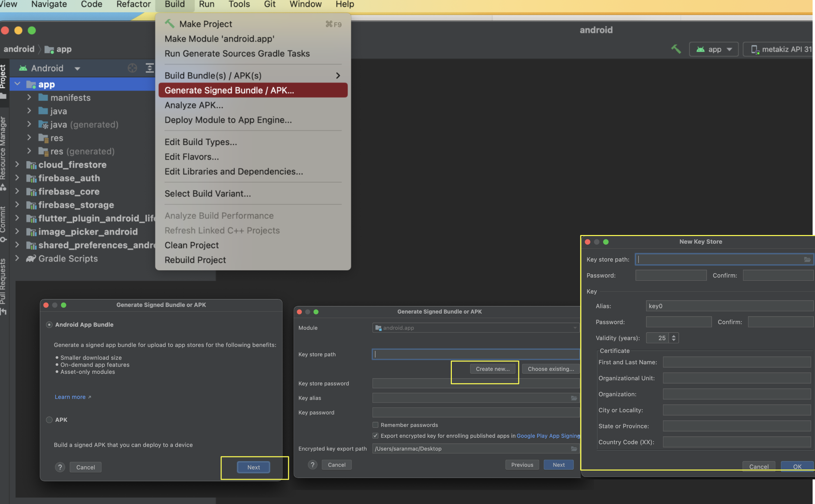Image resolution: width=815 pixels, height=504 pixels.
Task: Click the question mark help button beside Cancel
Action: (x=60, y=467)
